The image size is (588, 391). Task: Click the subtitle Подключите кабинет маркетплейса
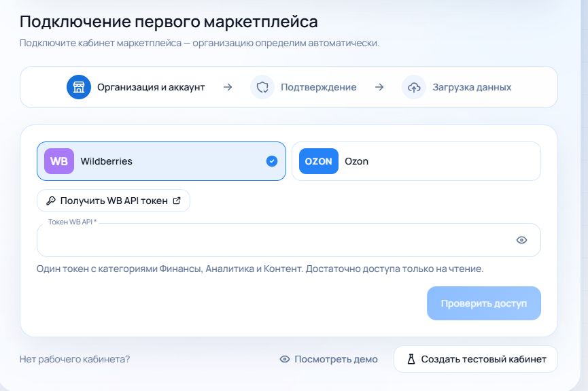[199, 43]
